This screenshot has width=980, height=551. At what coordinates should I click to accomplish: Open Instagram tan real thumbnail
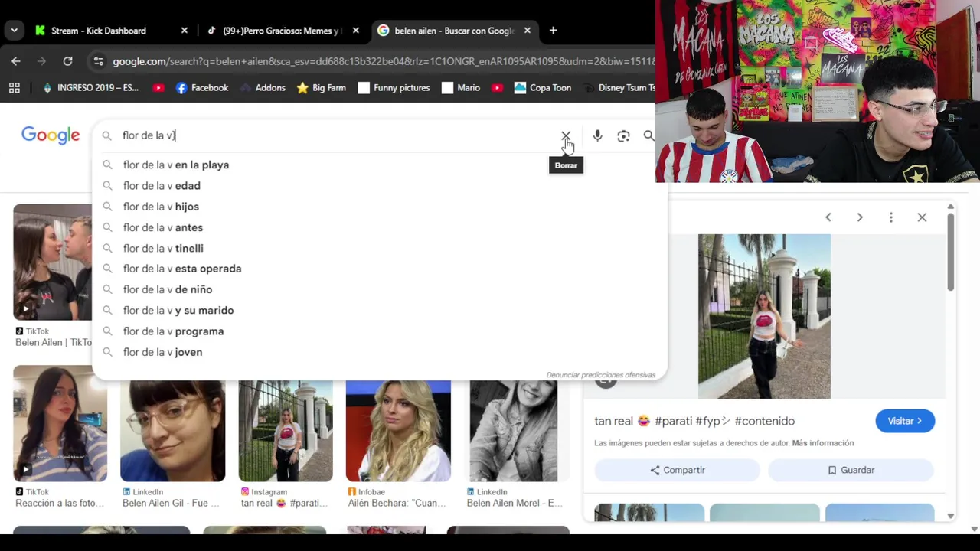pos(286,431)
